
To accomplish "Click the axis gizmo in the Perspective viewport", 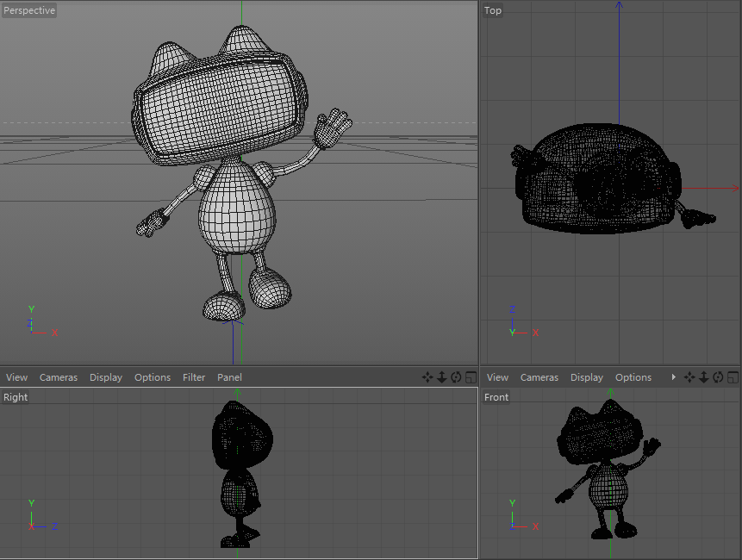I will pos(41,321).
